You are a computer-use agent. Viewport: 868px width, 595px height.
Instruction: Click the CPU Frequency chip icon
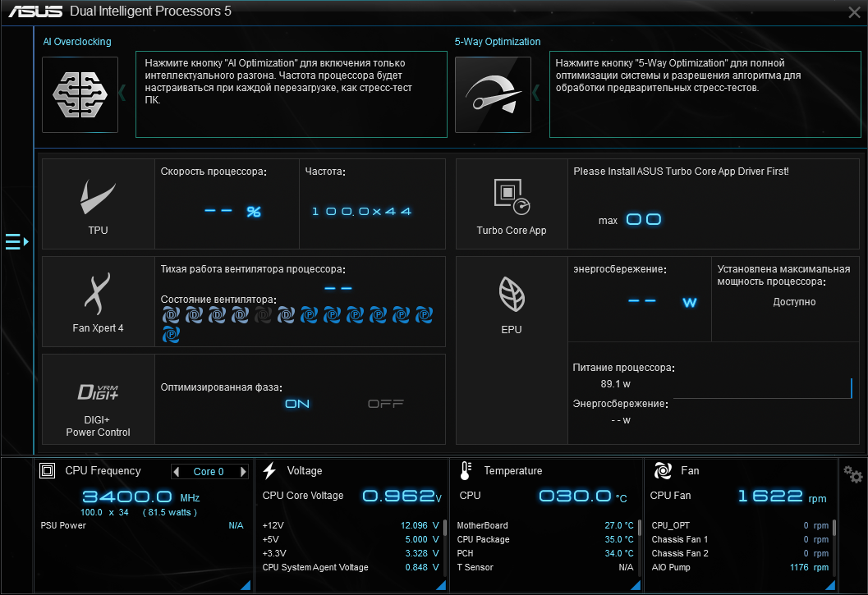click(x=48, y=471)
